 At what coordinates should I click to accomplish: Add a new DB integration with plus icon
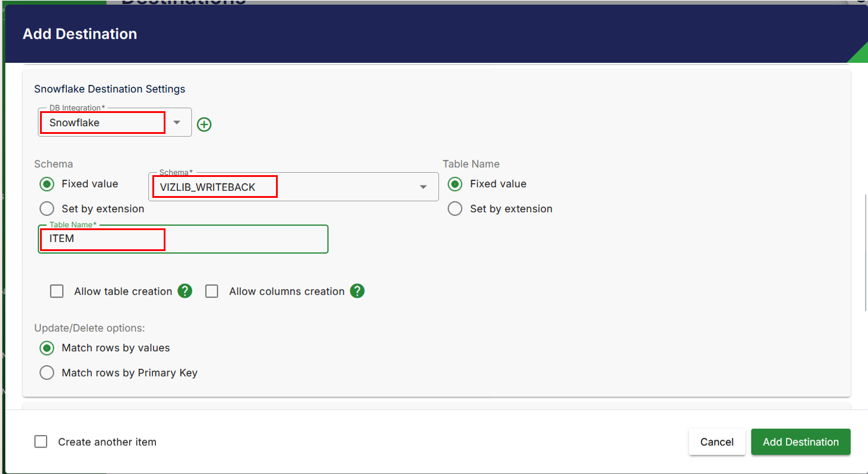click(204, 124)
